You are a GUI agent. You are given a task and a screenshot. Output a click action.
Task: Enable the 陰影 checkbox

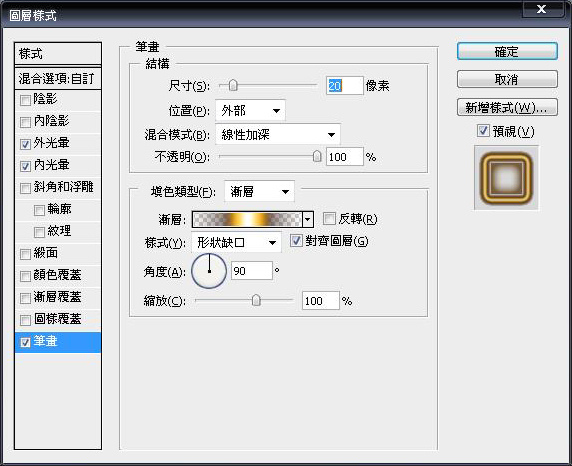[x=25, y=100]
